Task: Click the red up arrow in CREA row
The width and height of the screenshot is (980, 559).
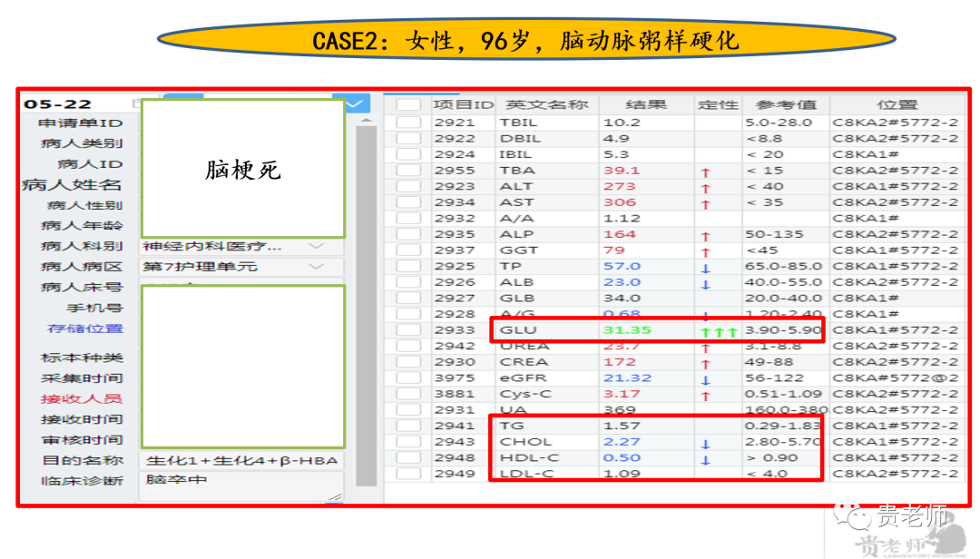Action: (x=706, y=363)
